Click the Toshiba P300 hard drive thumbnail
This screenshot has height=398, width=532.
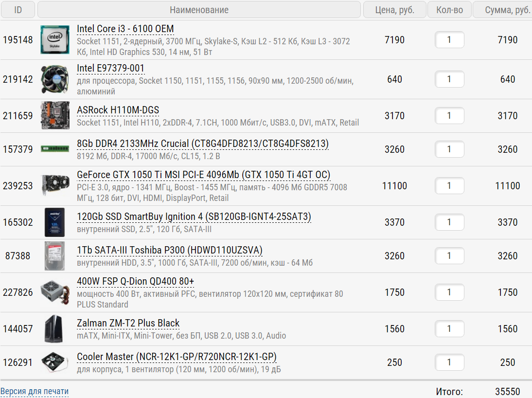[x=54, y=256]
